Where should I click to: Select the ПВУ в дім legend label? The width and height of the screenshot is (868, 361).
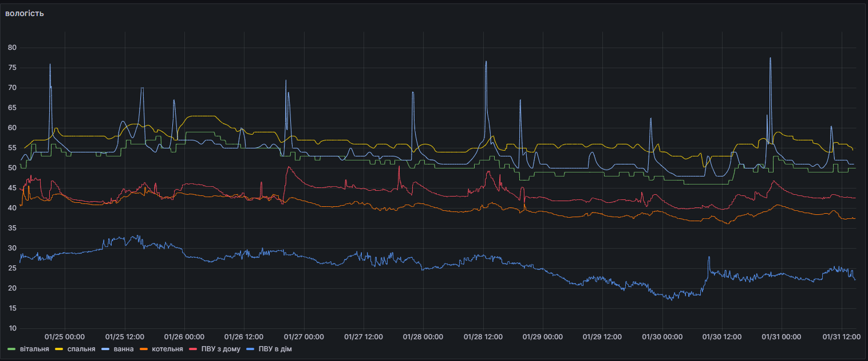point(275,349)
